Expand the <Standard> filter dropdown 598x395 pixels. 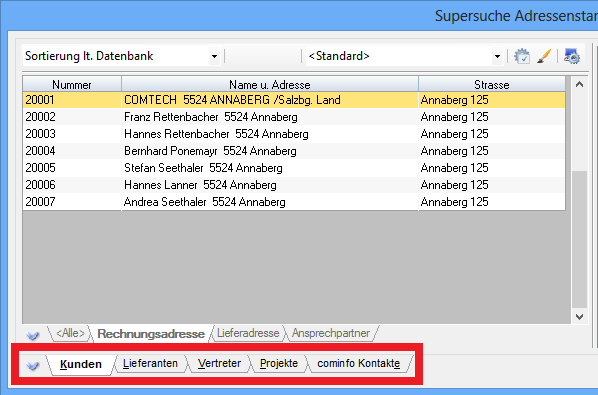click(497, 56)
